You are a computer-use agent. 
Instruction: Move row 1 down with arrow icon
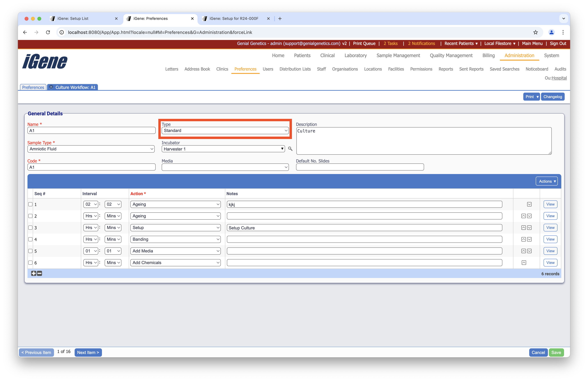(x=529, y=204)
